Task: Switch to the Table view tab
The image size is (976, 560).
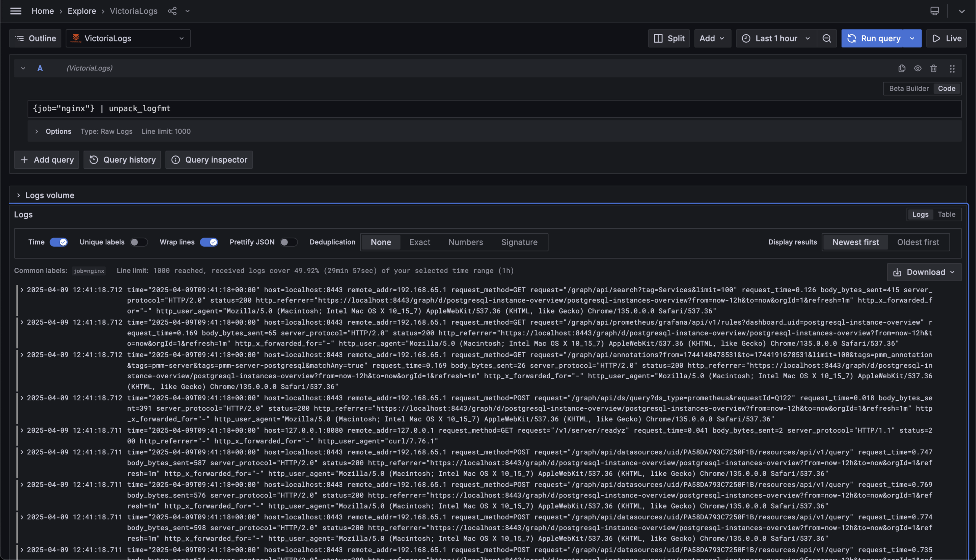Action: coord(946,214)
